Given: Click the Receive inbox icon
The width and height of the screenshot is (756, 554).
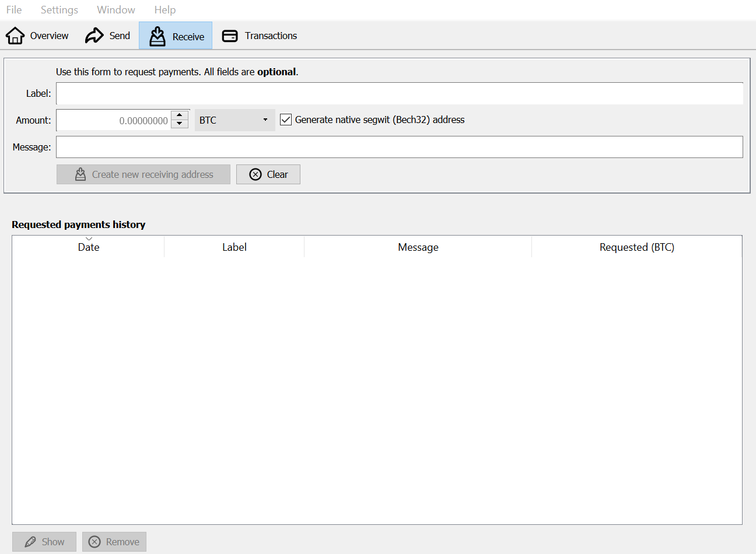Looking at the screenshot, I should click(x=157, y=36).
